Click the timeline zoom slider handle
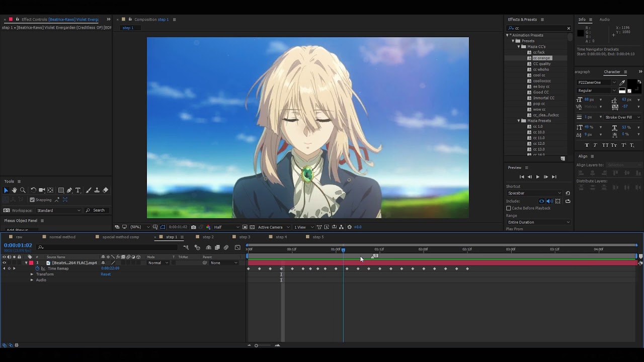 coord(256,345)
